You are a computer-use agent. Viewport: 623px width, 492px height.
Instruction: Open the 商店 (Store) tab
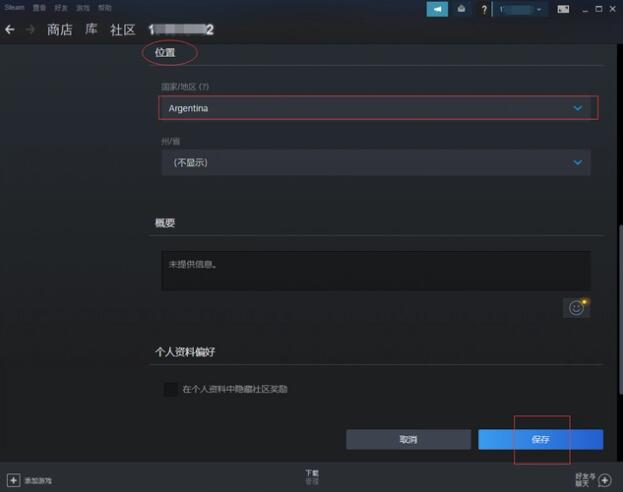tap(60, 30)
